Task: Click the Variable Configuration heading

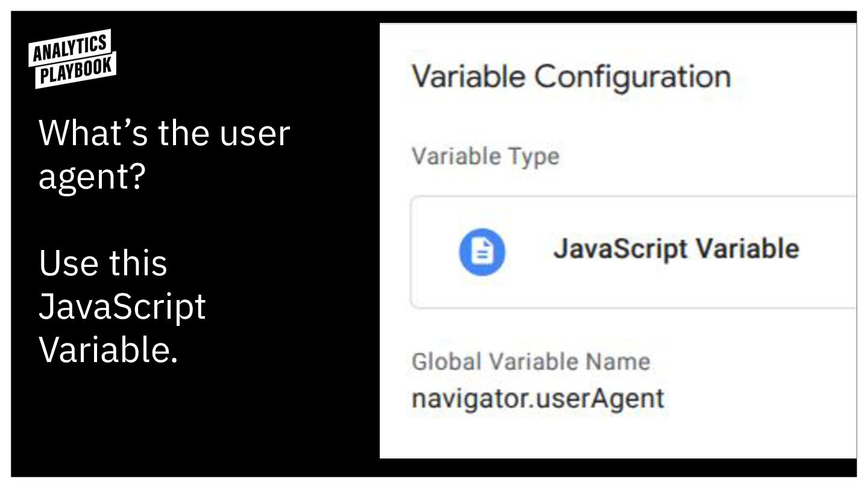Action: [x=571, y=77]
